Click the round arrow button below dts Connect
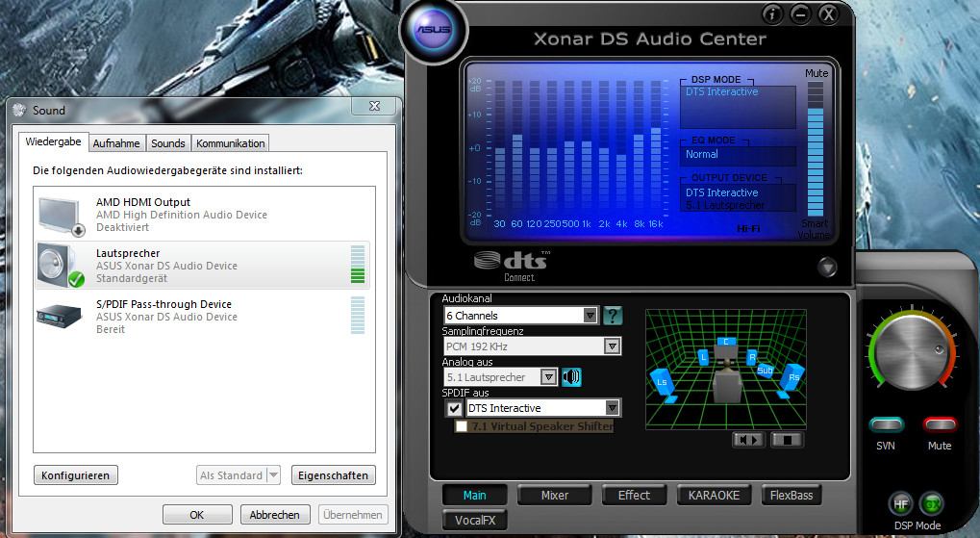This screenshot has height=538, width=980. [826, 268]
